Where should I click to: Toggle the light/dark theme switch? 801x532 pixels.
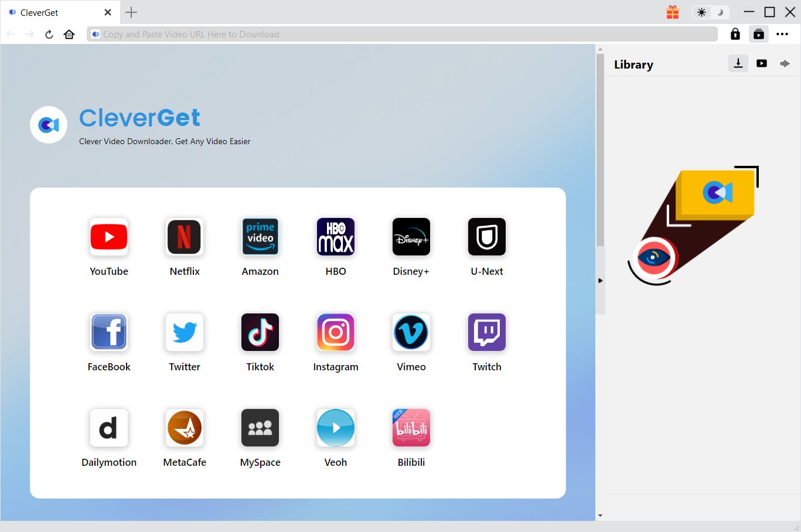[711, 12]
